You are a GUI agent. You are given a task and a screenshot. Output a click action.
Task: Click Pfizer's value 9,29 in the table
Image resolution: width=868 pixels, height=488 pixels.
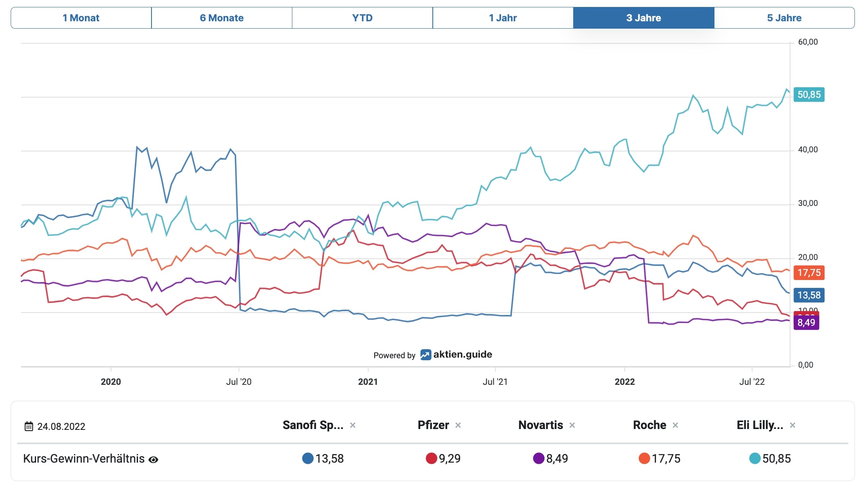(450, 459)
